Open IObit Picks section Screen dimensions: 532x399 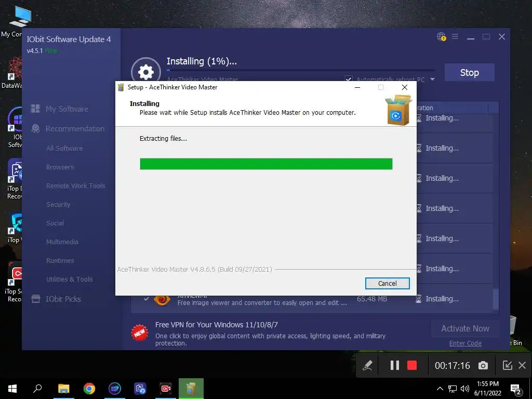(63, 299)
